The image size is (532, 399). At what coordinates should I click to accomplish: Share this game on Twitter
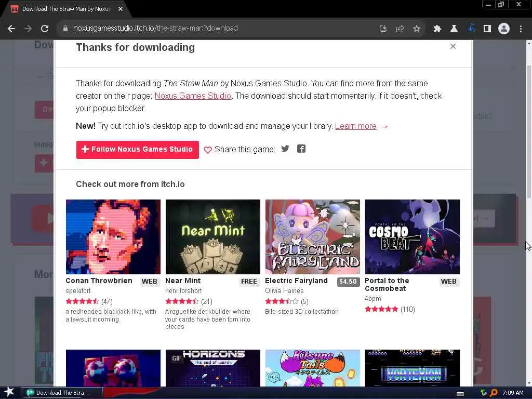pos(285,149)
